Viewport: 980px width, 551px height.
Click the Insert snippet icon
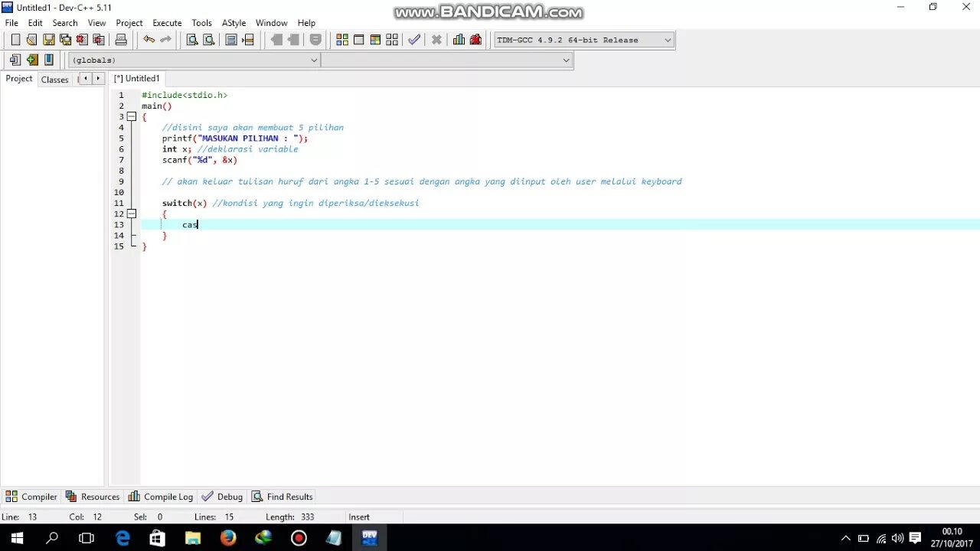pos(15,60)
